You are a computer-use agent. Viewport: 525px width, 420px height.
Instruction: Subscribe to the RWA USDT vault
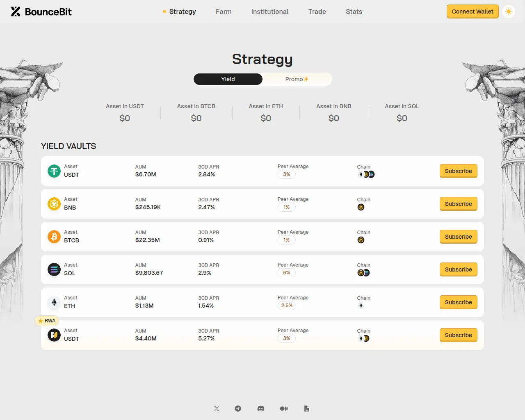tap(459, 335)
